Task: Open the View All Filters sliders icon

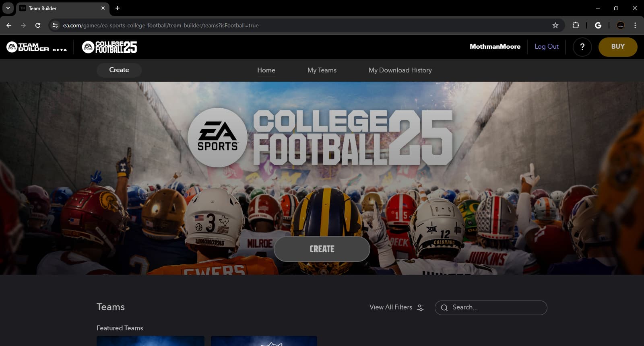Action: [x=420, y=308]
